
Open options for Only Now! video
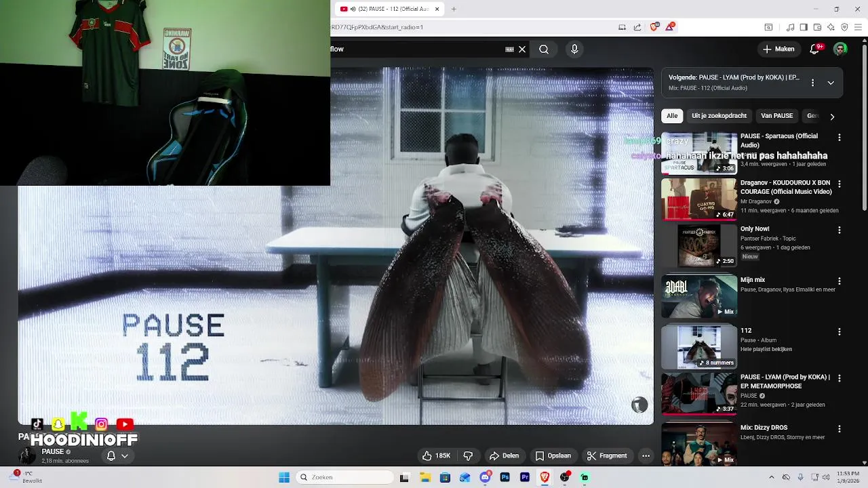coord(840,230)
